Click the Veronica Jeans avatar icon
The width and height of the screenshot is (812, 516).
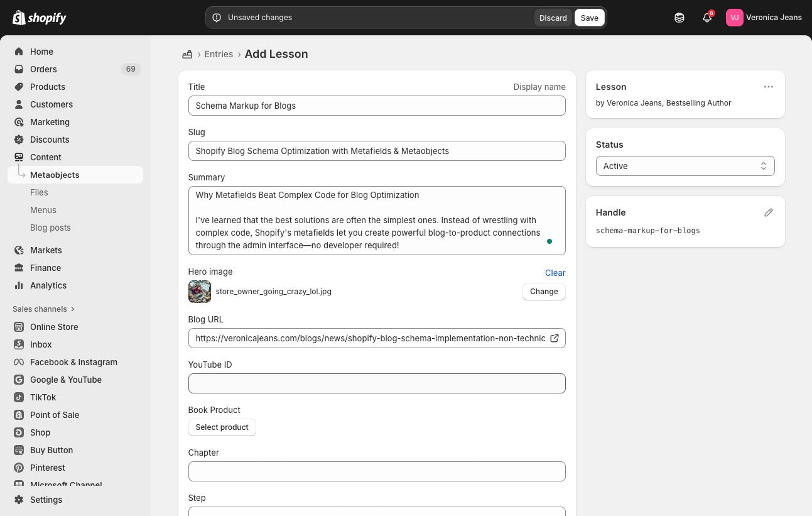[735, 18]
